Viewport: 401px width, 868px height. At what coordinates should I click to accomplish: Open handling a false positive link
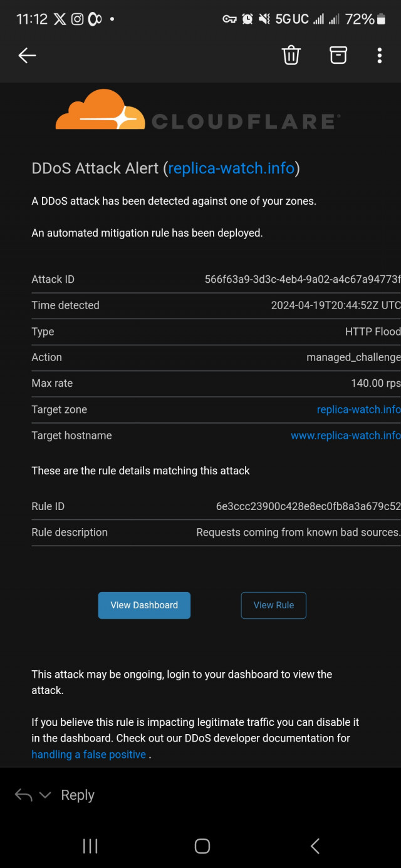(88, 755)
